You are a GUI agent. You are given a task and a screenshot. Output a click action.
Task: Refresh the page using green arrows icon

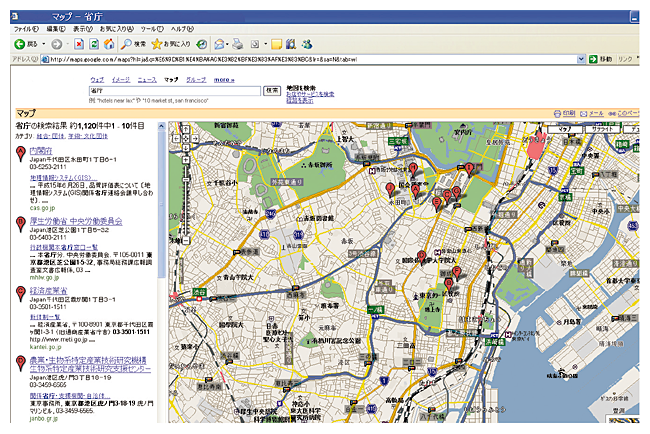coord(94,44)
